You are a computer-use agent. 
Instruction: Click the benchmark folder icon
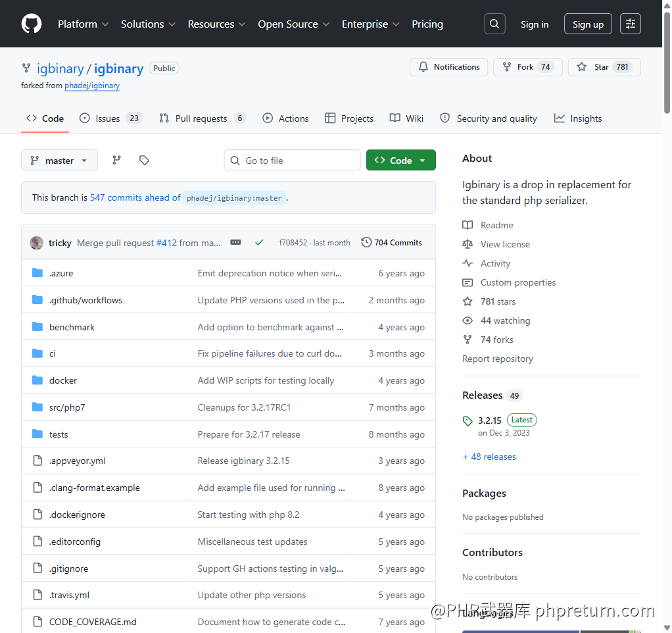point(37,327)
